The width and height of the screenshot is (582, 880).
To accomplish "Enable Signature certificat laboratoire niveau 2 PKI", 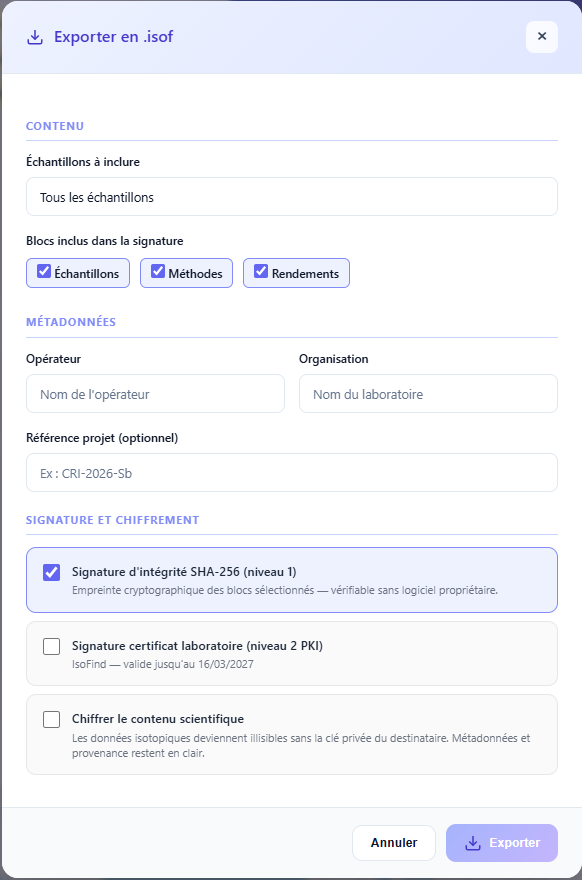I will (x=50, y=646).
